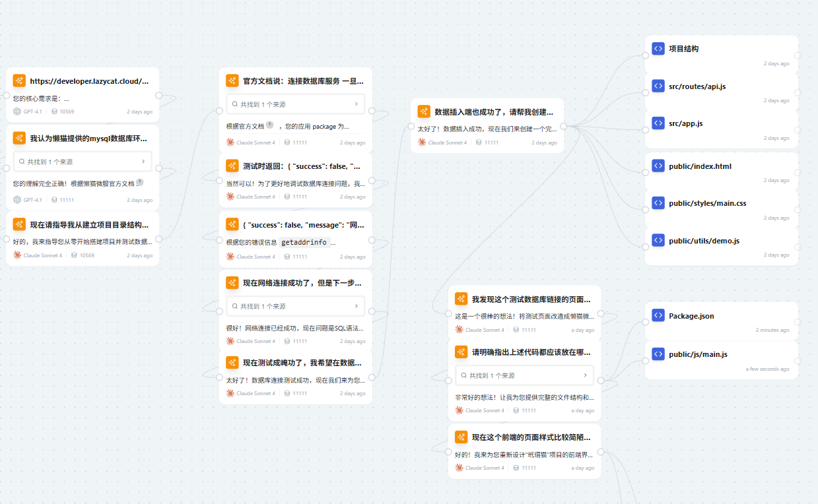Click database icon on '现在这个前端的页面样式' card
Screen dimensions: 818x504
tap(516, 468)
